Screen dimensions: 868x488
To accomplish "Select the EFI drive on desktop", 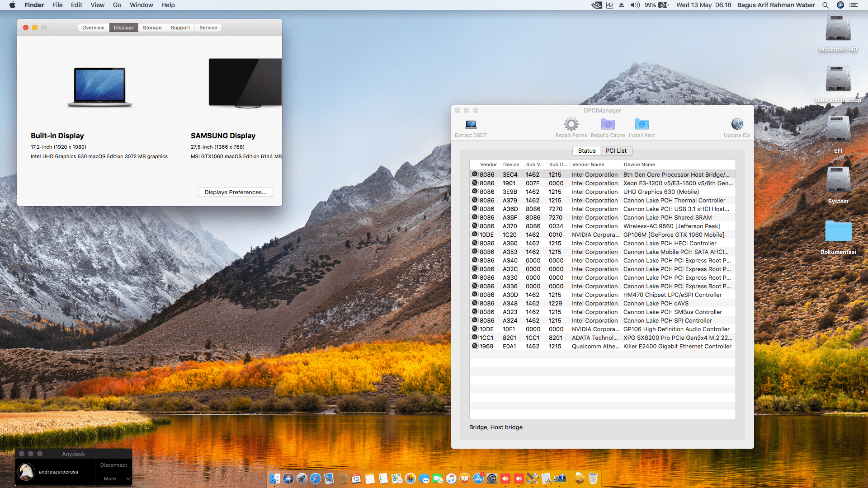I will pos(838,130).
